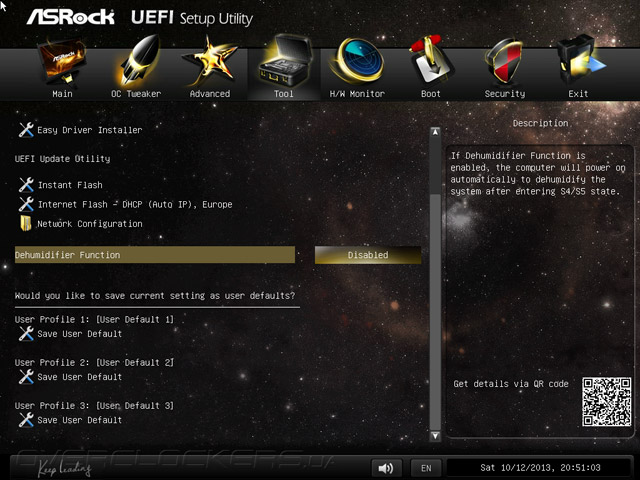Switch to the Main tab label
Image resolution: width=640 pixels, height=480 pixels.
point(62,94)
